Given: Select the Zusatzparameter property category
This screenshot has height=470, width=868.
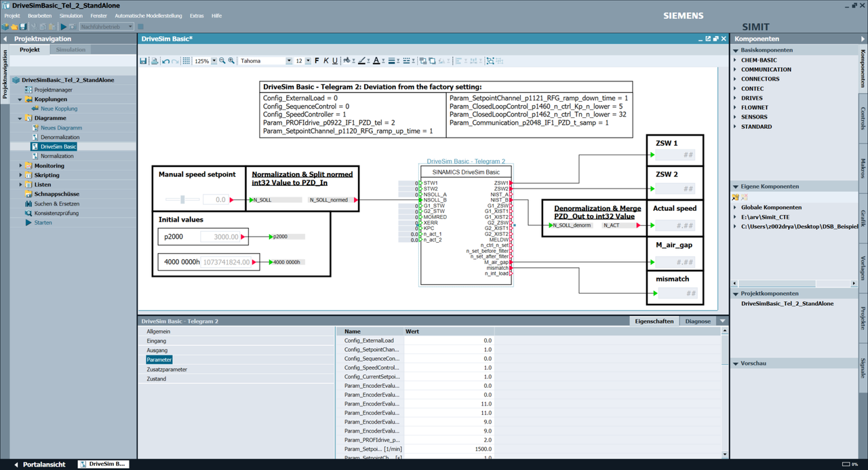Looking at the screenshot, I should 167,370.
